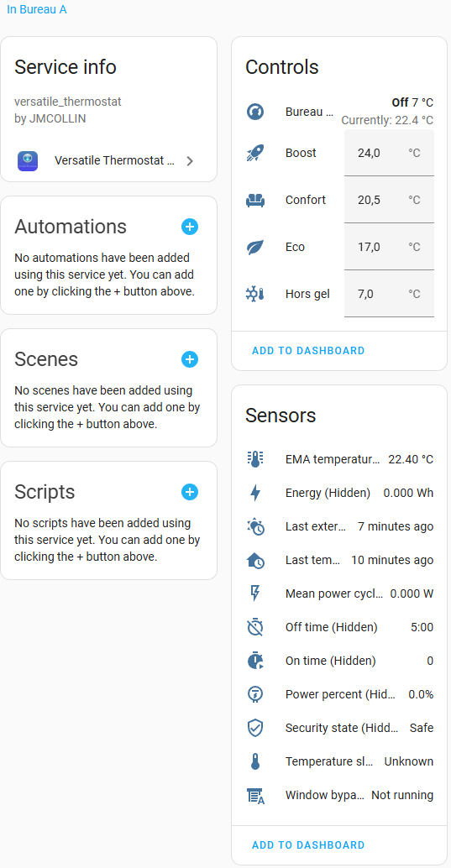This screenshot has width=451, height=868.
Task: Click the Bureau thermostat gauge icon
Action: [x=254, y=112]
